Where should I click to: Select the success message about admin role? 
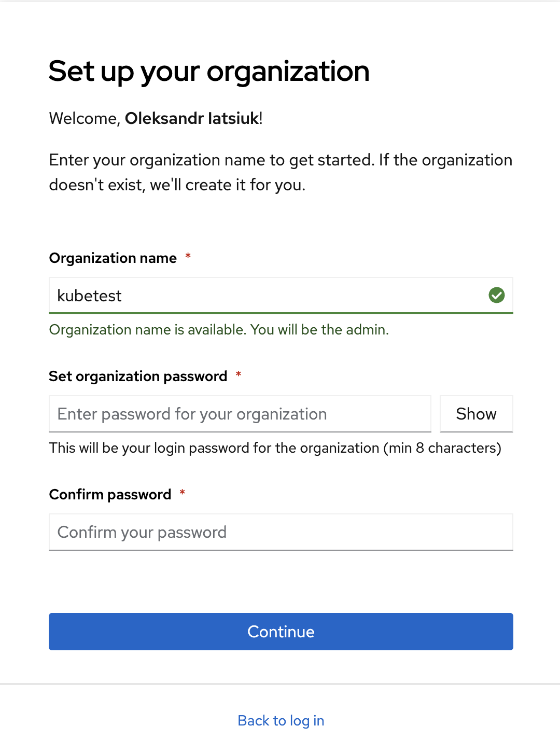click(218, 330)
